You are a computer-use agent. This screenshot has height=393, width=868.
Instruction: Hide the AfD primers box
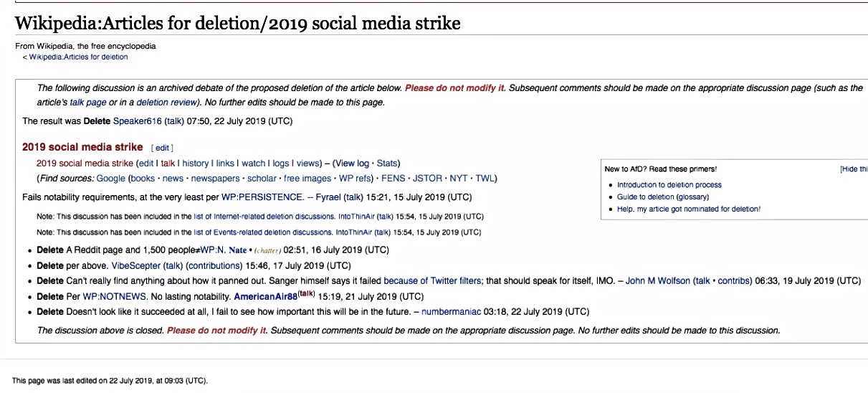854,169
